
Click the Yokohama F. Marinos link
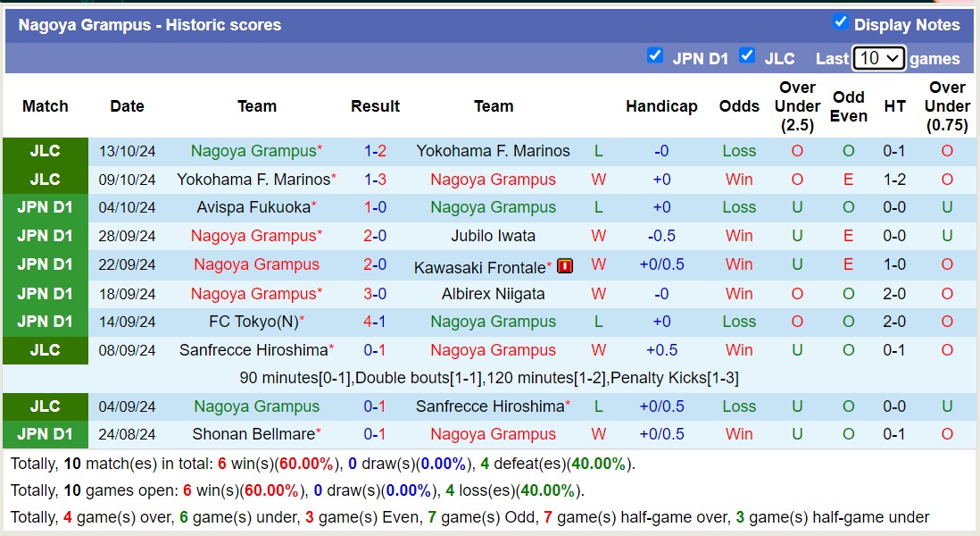pos(493,150)
